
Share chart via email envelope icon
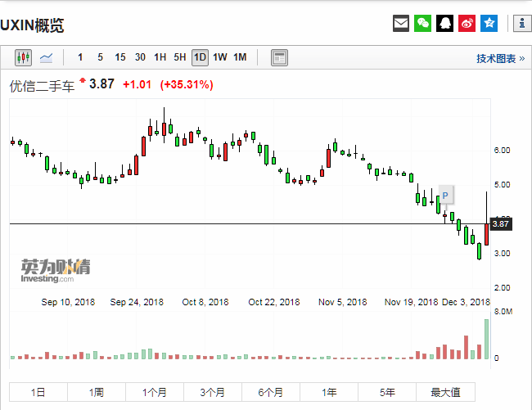pos(401,24)
